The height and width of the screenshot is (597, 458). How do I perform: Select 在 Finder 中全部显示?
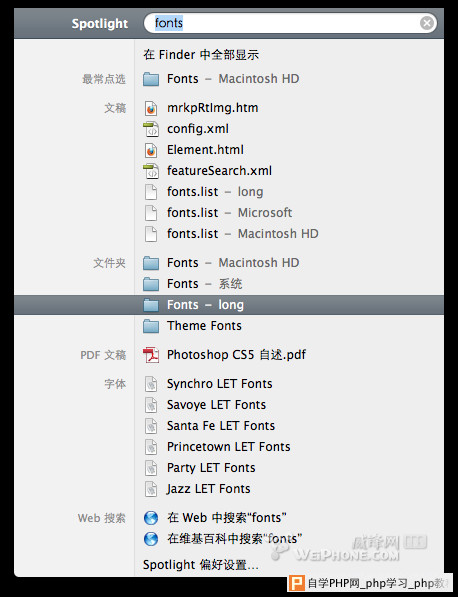coord(201,55)
